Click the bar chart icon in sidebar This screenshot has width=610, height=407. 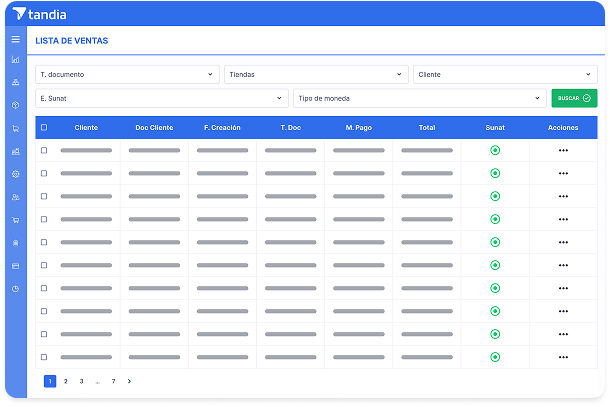[x=15, y=60]
